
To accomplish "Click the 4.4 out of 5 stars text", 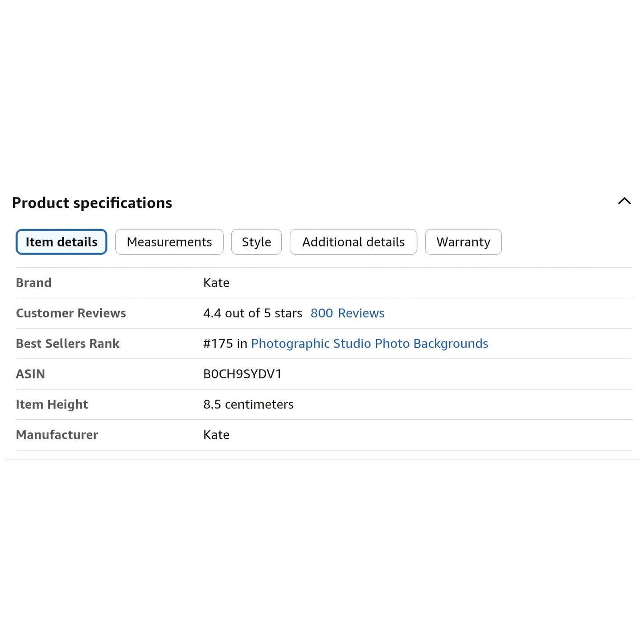I will 253,313.
